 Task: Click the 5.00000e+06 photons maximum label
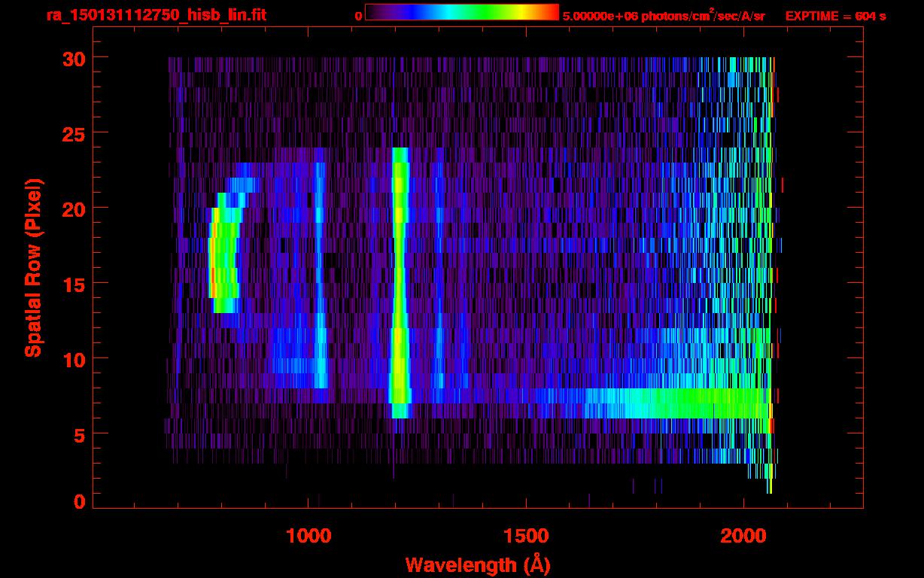(664, 16)
